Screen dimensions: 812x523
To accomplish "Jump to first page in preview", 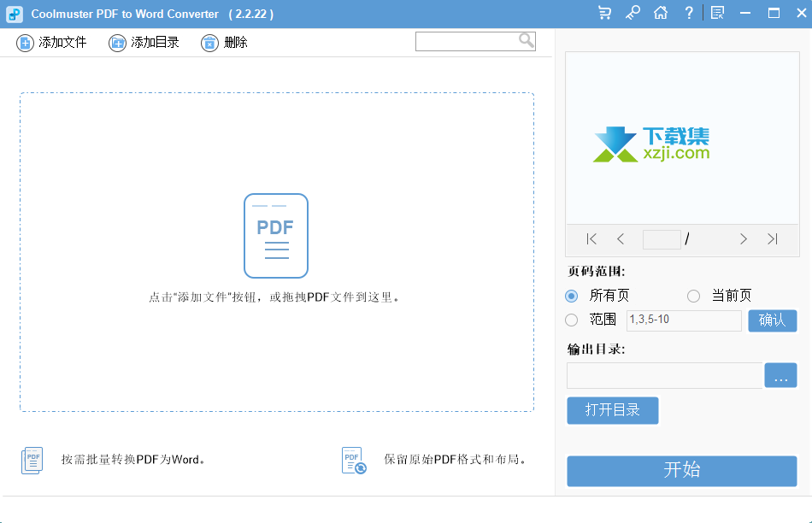I will pyautogui.click(x=591, y=238).
